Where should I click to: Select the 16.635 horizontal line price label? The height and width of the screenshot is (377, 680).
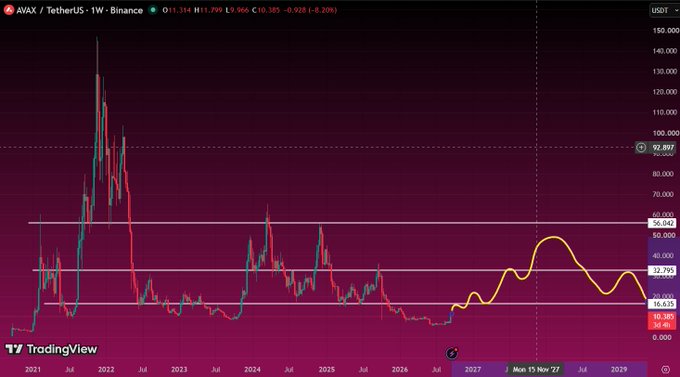[x=662, y=304]
